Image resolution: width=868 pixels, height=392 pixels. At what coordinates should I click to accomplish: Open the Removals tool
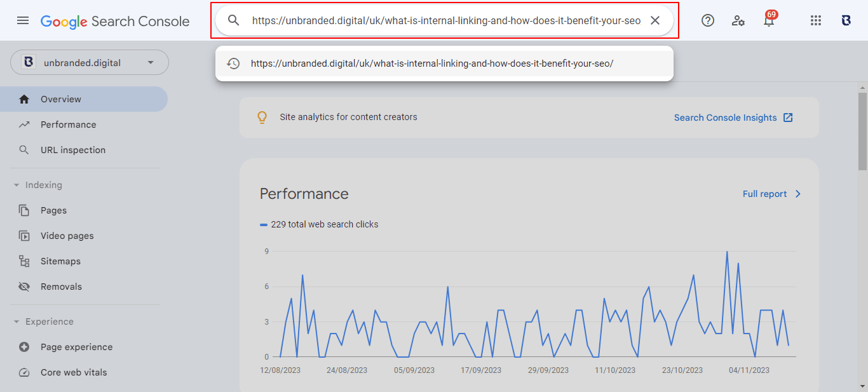(x=84, y=287)
